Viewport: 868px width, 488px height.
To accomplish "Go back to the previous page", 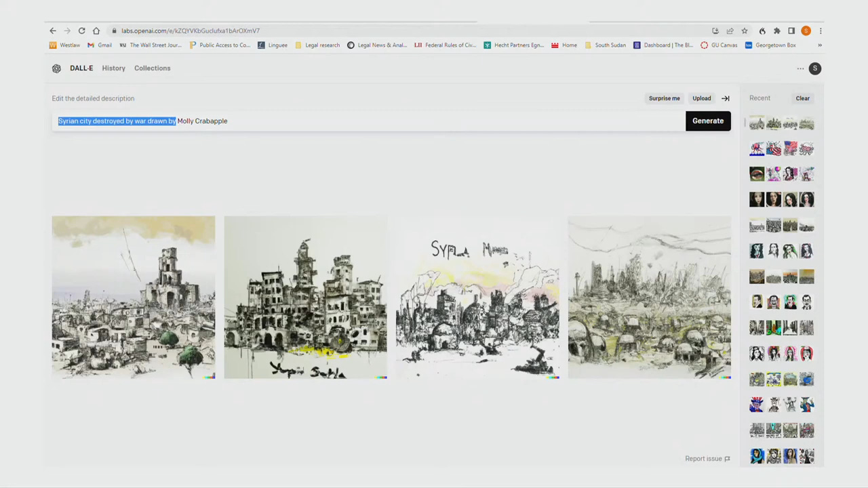I will click(x=53, y=30).
